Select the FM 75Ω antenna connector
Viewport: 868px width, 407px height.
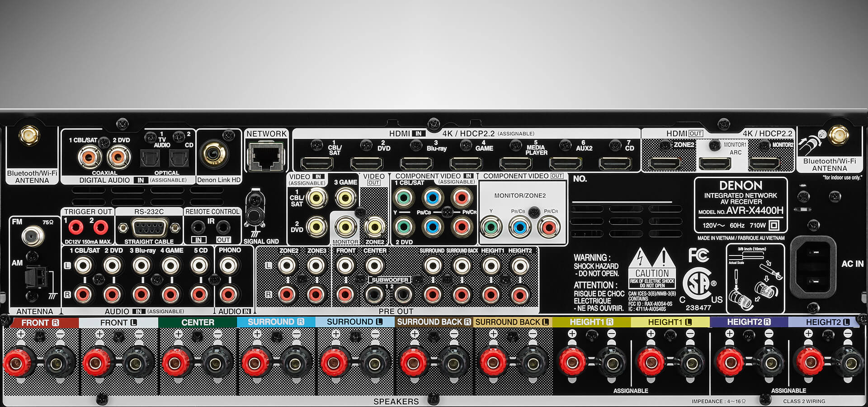point(33,235)
